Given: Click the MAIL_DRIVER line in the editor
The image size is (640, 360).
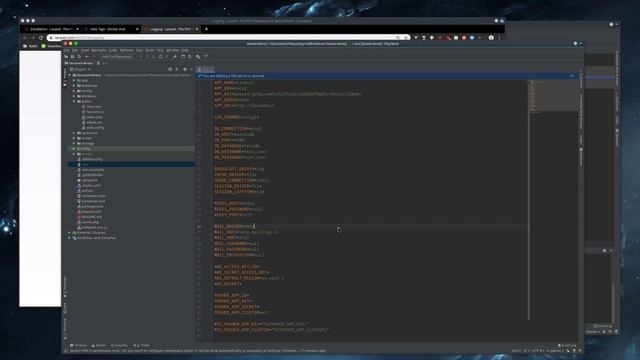Looking at the screenshot, I should point(234,226).
